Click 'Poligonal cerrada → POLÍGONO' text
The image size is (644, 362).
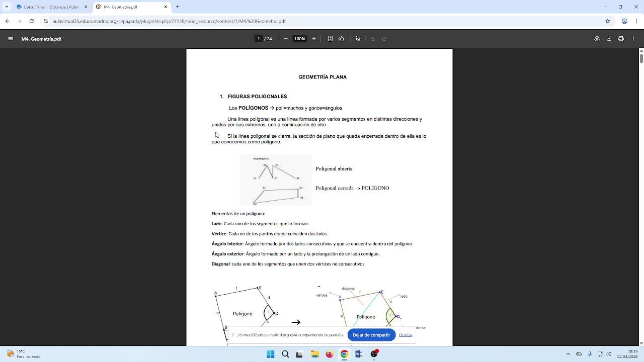[352, 188]
